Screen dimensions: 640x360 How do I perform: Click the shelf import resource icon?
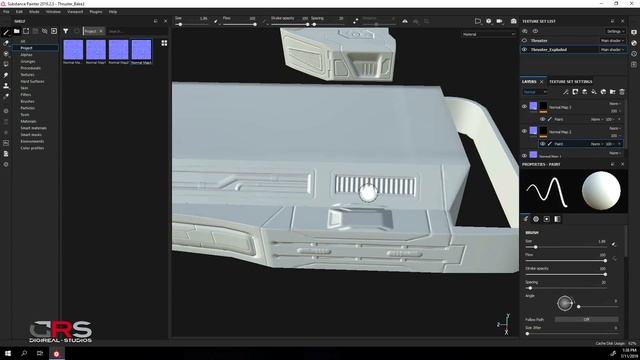coord(54,31)
